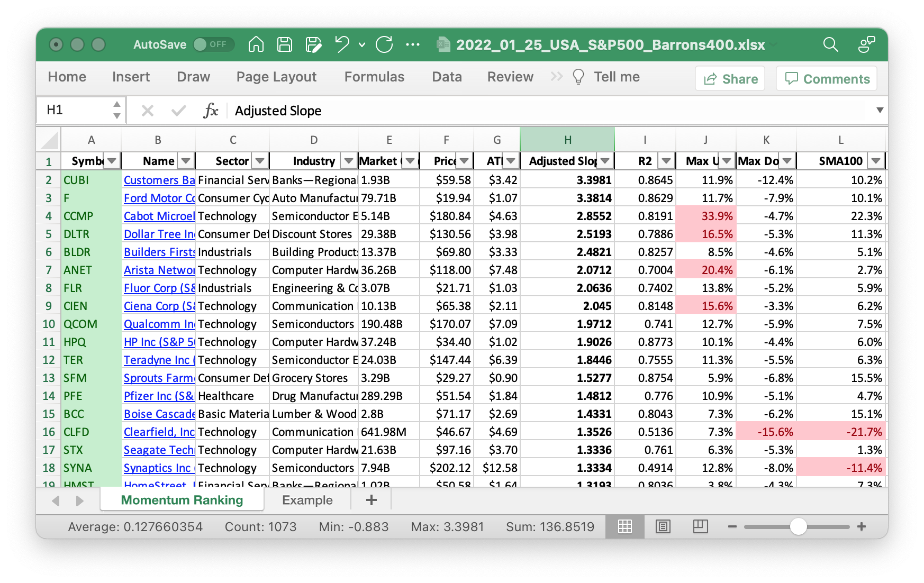The width and height of the screenshot is (924, 583).
Task: Open the Customers Bancorp hyperlink
Action: click(159, 180)
